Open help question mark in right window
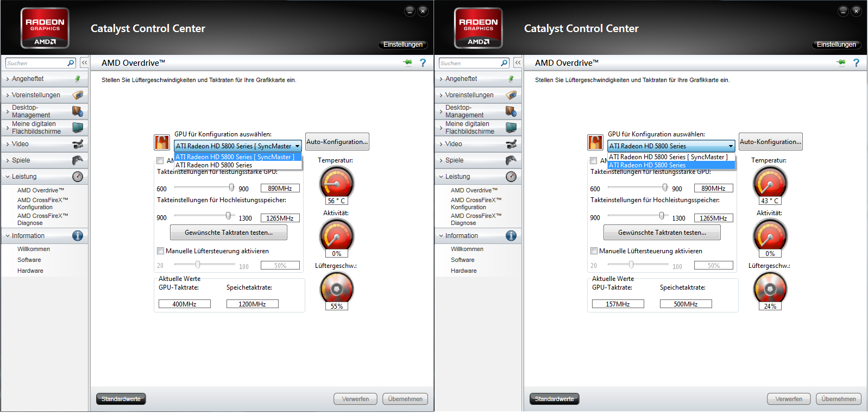Screen dimensions: 868x413 coord(856,63)
